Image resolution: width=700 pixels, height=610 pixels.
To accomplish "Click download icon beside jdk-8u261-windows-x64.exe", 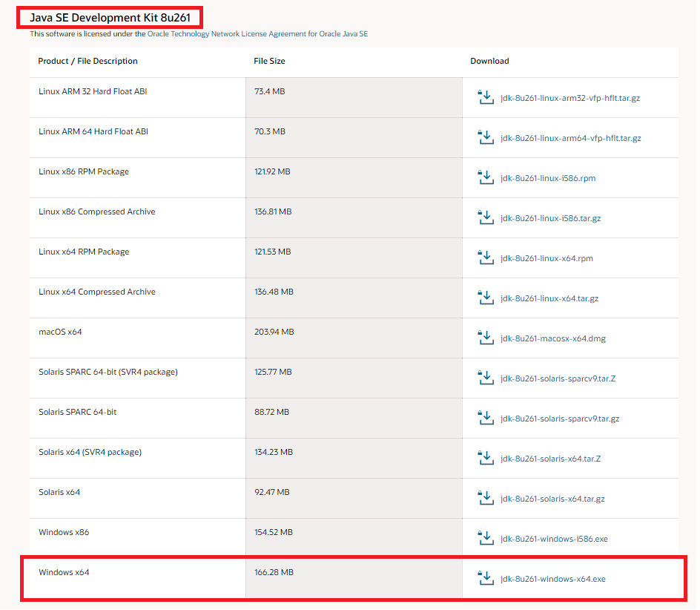I will (x=485, y=578).
